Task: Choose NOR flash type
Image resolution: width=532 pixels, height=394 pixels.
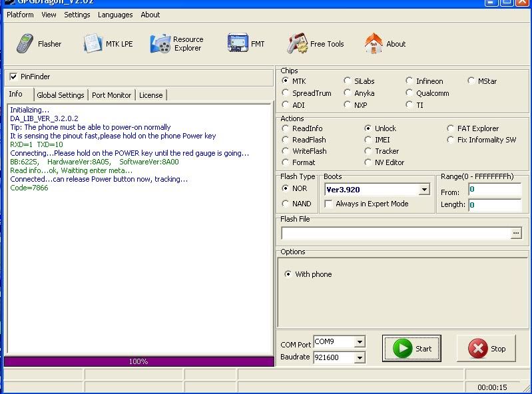Action: pos(286,188)
